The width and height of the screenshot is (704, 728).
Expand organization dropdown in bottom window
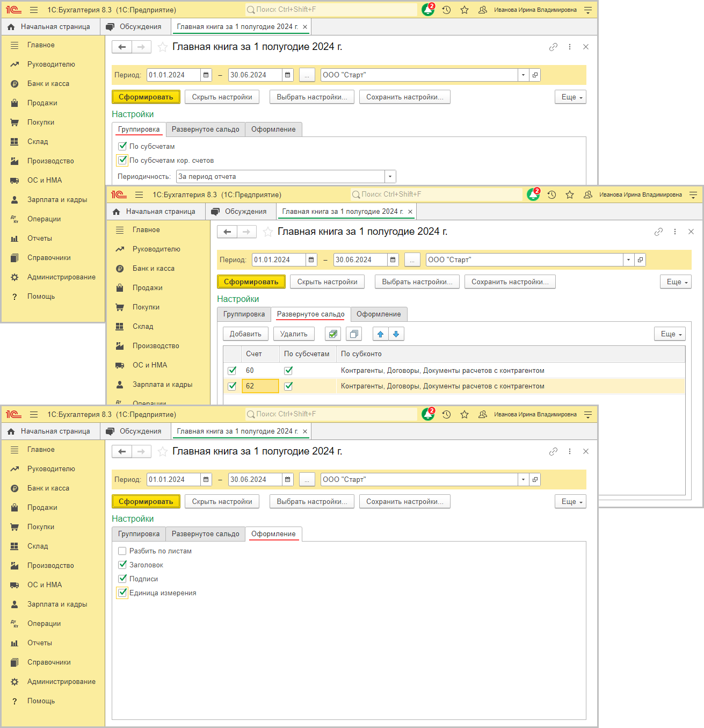coord(523,480)
